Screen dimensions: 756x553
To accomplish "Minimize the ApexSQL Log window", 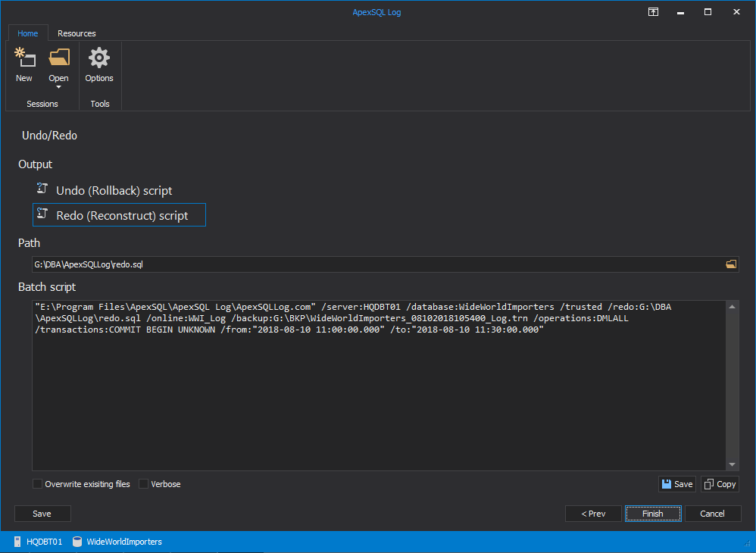I will [680, 13].
